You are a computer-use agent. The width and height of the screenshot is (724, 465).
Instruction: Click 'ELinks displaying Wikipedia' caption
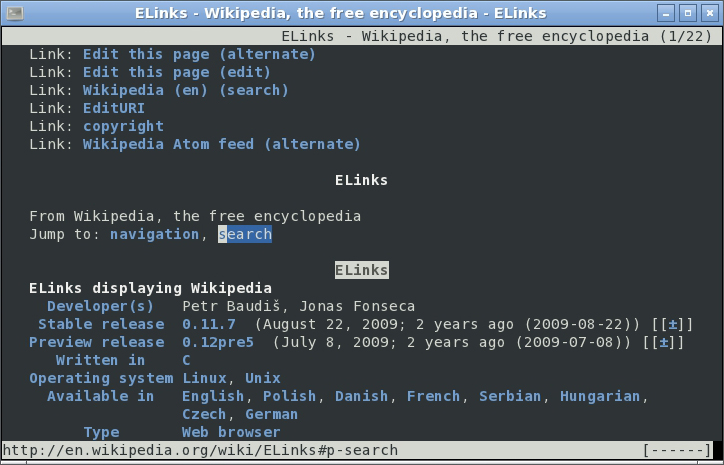150,289
